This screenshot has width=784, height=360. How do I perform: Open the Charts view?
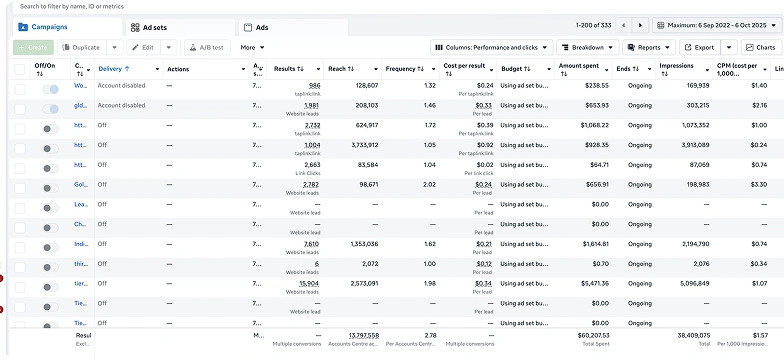coord(760,48)
